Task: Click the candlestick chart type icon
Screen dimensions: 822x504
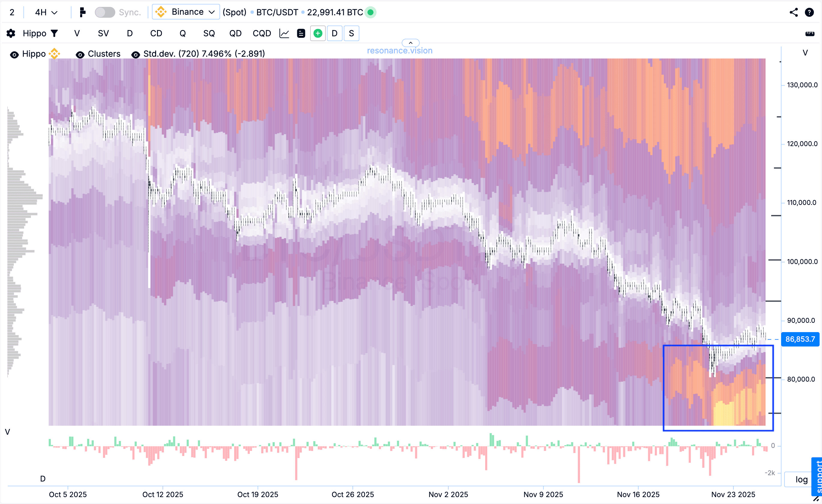Action: 82,12
